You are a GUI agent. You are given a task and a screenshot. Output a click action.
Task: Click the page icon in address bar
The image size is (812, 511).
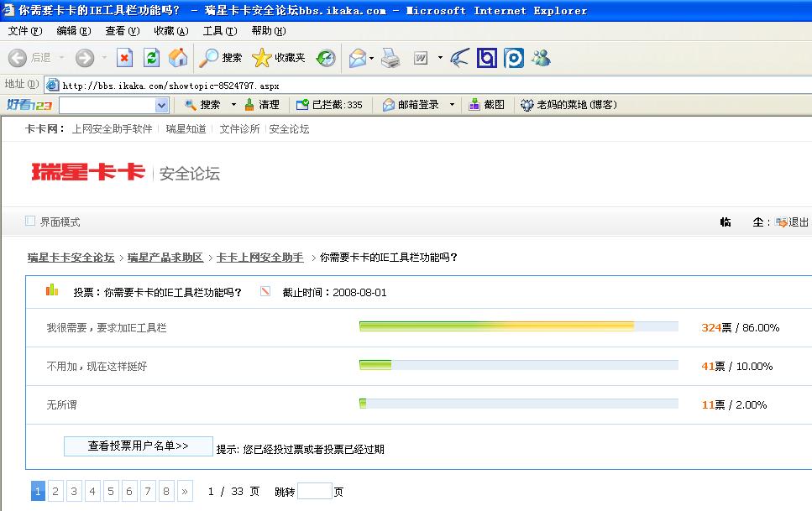pos(52,85)
